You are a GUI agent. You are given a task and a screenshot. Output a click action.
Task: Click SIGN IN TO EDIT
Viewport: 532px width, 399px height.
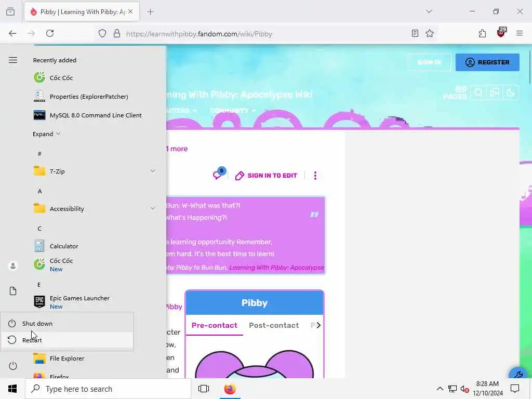pyautogui.click(x=267, y=176)
